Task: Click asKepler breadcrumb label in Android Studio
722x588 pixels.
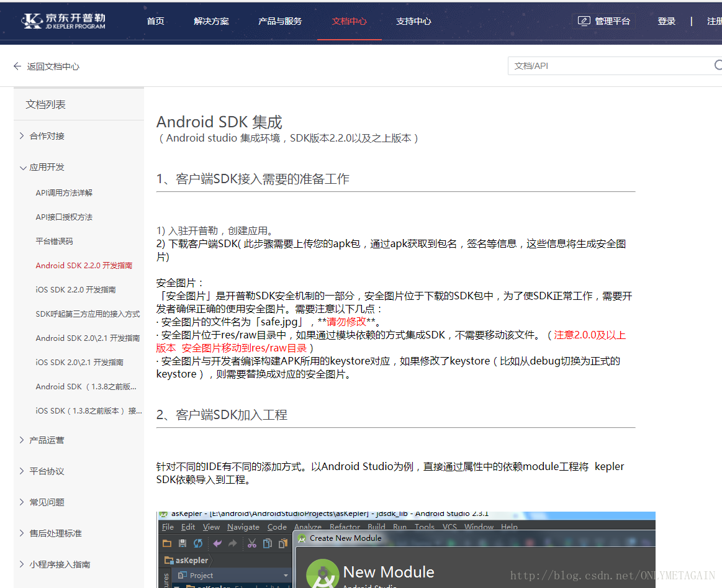Action: 192,561
